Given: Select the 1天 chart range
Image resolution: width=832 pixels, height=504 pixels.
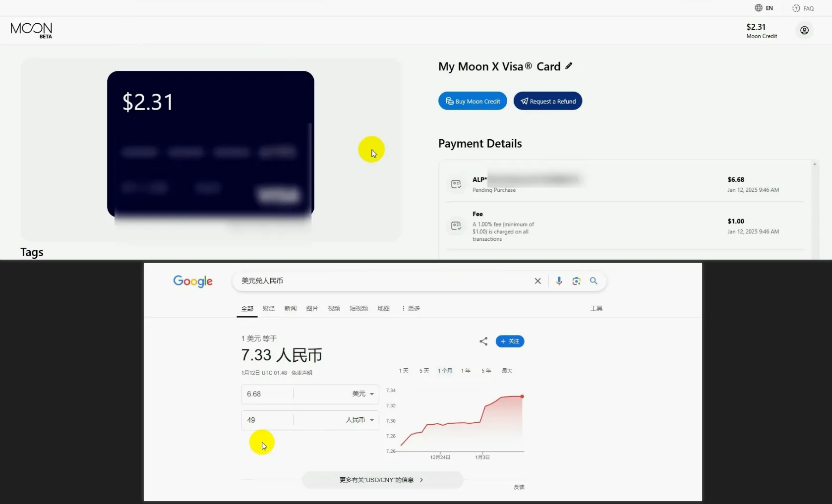Looking at the screenshot, I should click(x=404, y=371).
